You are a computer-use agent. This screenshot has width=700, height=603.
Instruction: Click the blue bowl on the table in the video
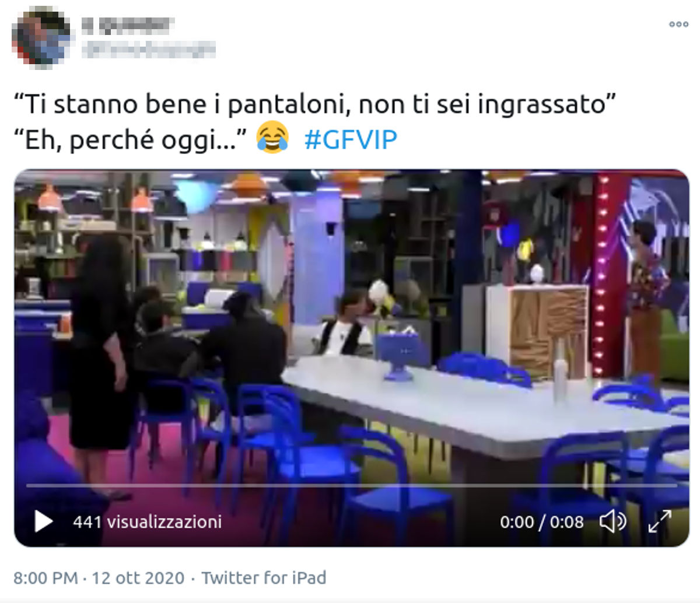[398, 353]
